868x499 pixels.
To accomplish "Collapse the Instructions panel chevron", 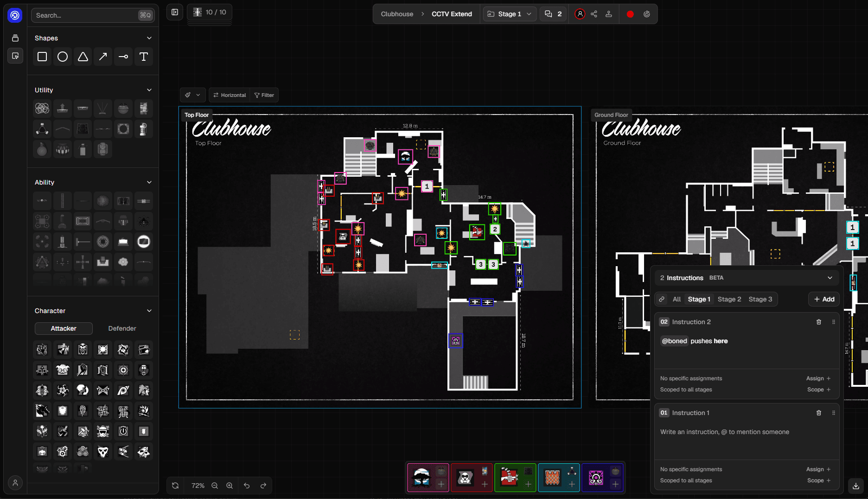I will (830, 278).
